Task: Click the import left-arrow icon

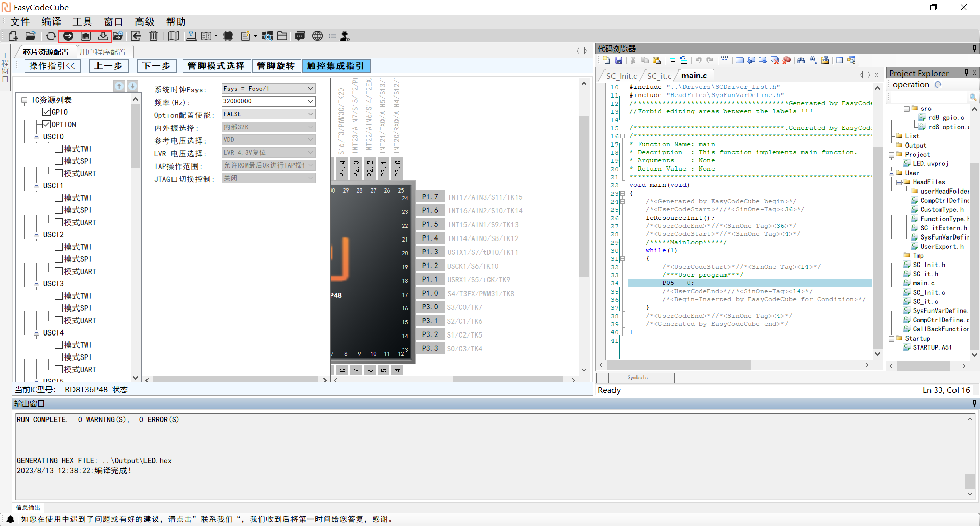Action: pyautogui.click(x=136, y=36)
